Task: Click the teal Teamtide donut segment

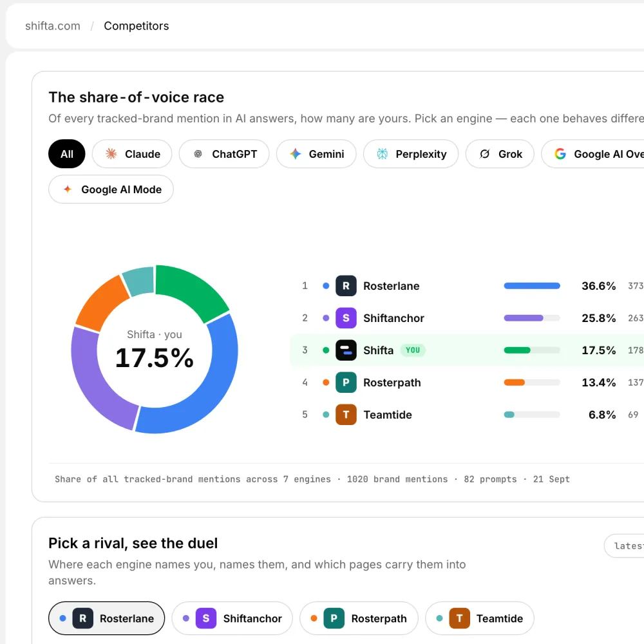Action: 139,281
